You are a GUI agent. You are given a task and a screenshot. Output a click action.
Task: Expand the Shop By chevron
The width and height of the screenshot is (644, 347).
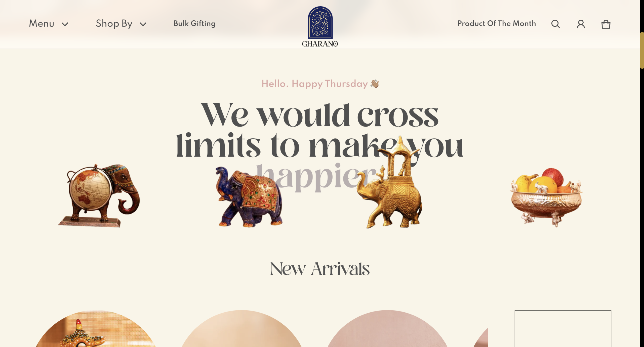(143, 24)
